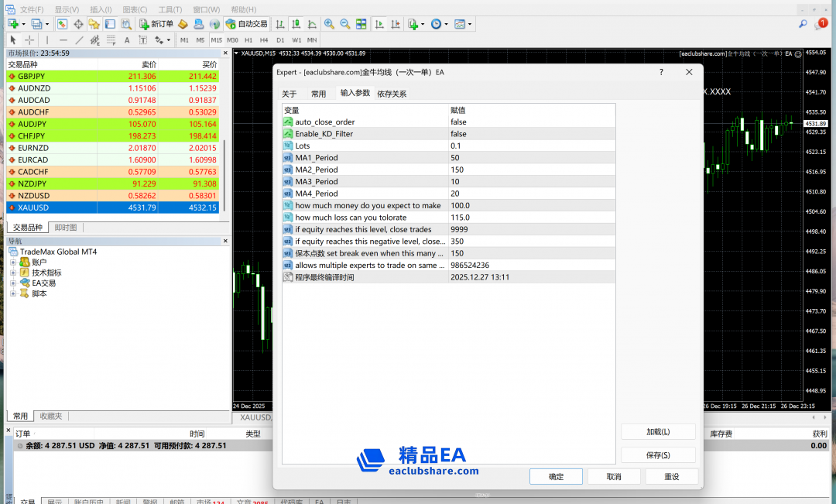Viewport: 836px width, 504px height.
Task: Click the Lots value 0.1 field
Action: pyautogui.click(x=532, y=146)
